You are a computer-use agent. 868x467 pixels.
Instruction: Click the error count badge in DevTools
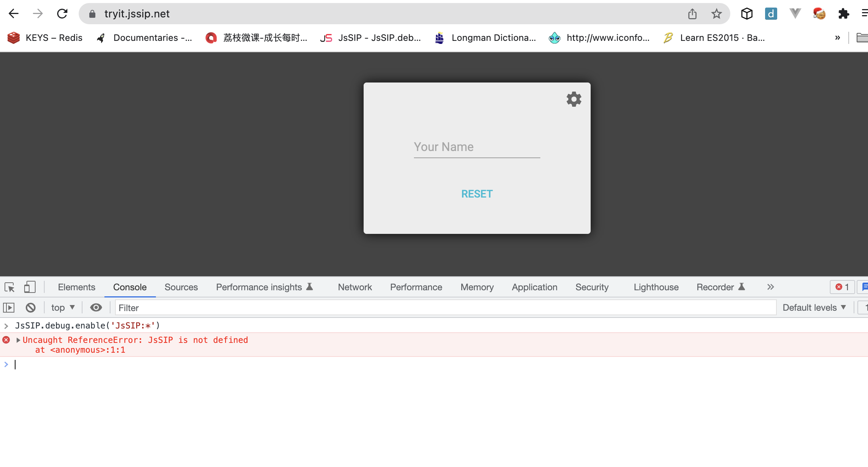842,287
